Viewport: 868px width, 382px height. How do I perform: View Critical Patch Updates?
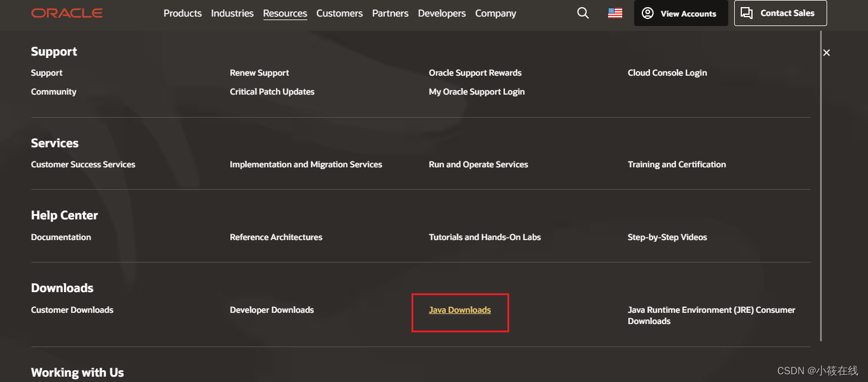tap(272, 92)
